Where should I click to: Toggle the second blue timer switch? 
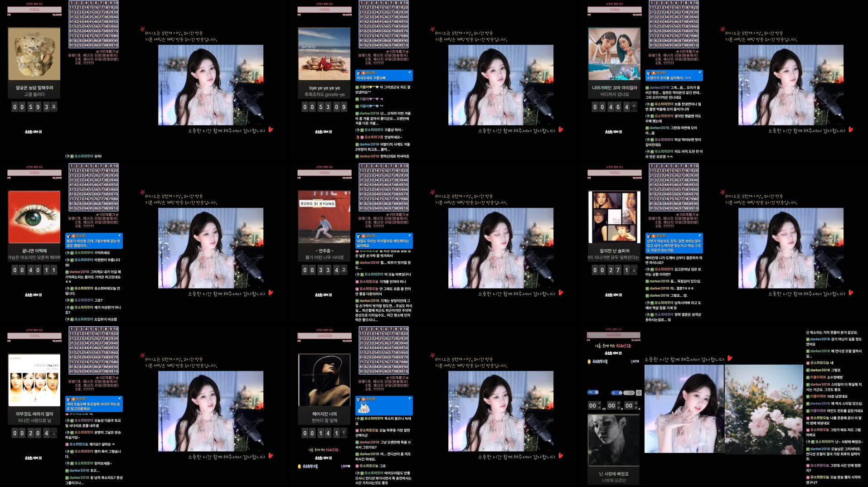pos(616,393)
